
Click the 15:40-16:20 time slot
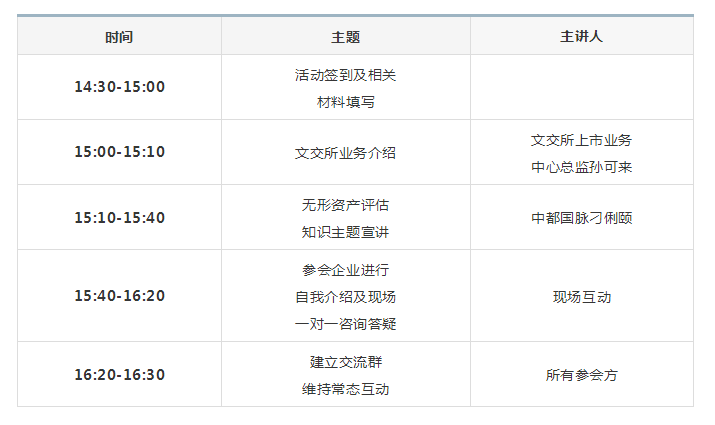[x=119, y=295]
